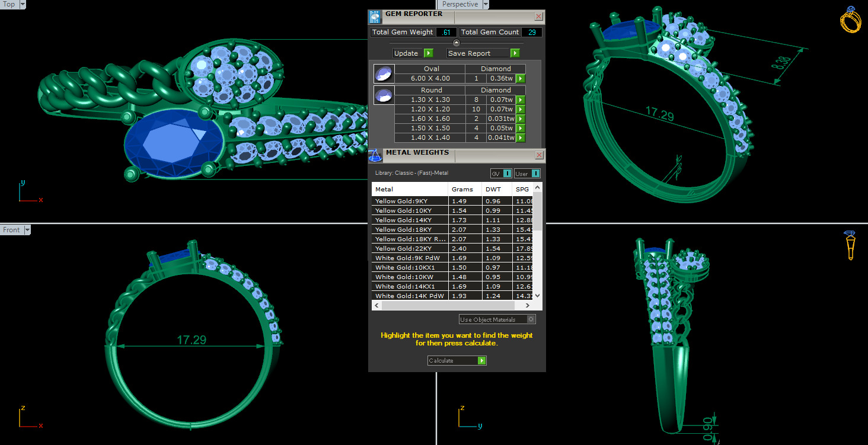Click green arrow for 1.60 X 1.60 row
Viewport: 868px width, 445px height.
click(521, 119)
